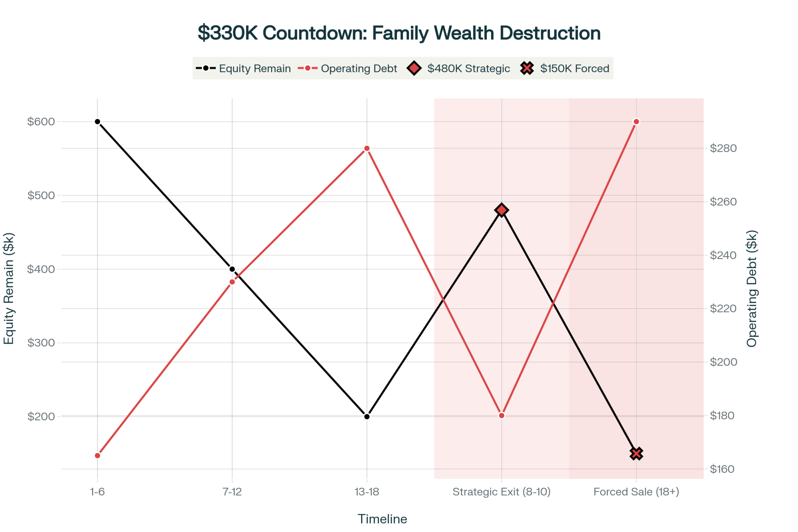The height and width of the screenshot is (532, 798).
Task: Click the black Equity Remain point at 1-6
Action: (x=97, y=121)
